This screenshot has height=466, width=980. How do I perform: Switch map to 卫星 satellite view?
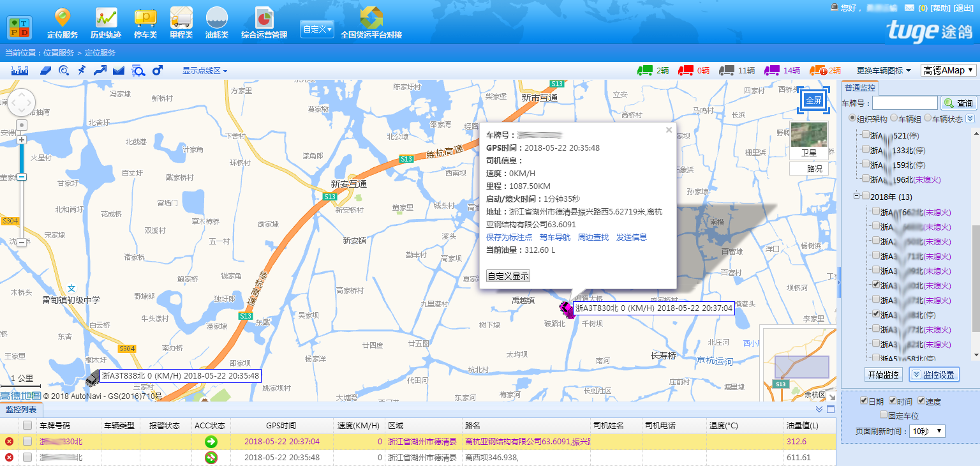click(x=808, y=140)
